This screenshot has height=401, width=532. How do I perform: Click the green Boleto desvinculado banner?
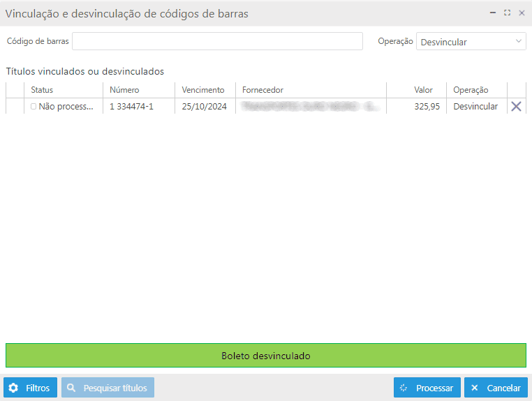pos(266,356)
